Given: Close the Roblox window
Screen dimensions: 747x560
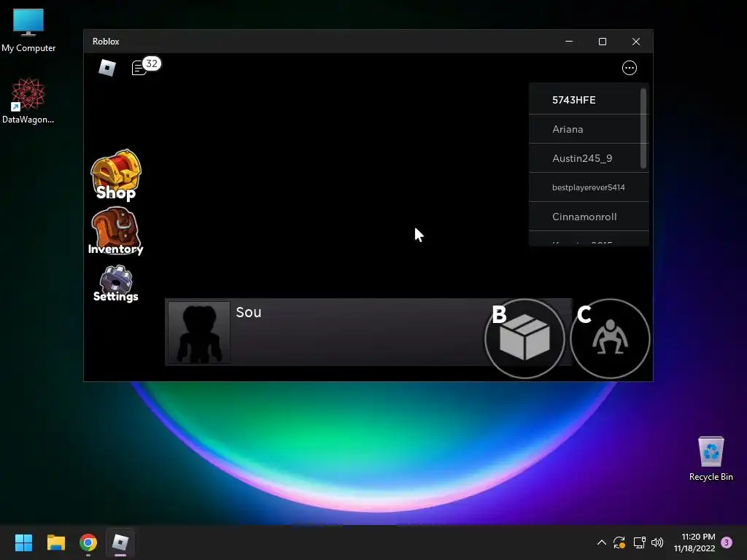Looking at the screenshot, I should click(636, 42).
